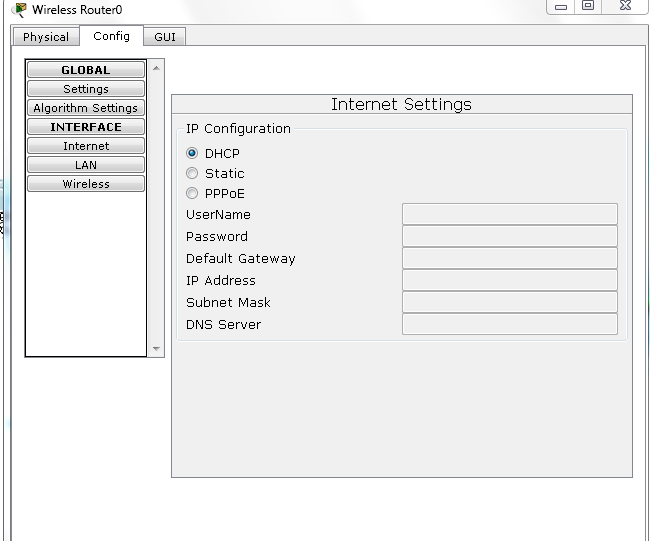The image size is (650, 541).
Task: Click the Wireless Router0 title bar icon
Action: 19,10
